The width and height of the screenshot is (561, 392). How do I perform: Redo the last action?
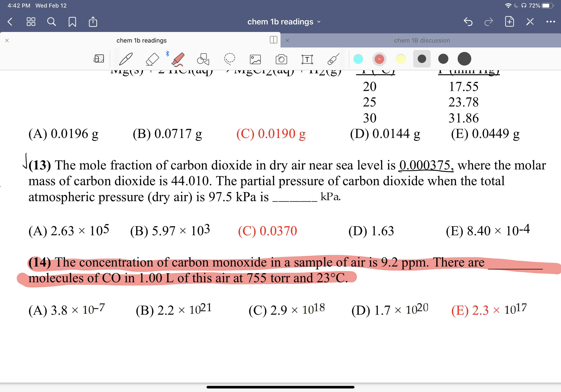click(489, 22)
